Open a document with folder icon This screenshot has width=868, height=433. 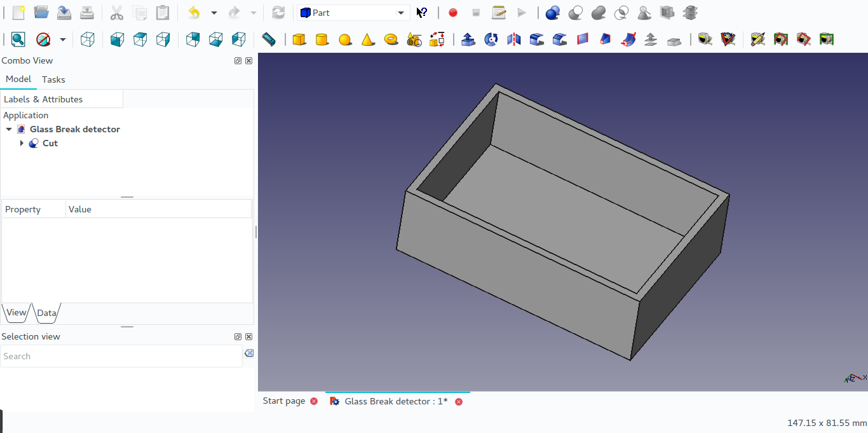pos(41,13)
